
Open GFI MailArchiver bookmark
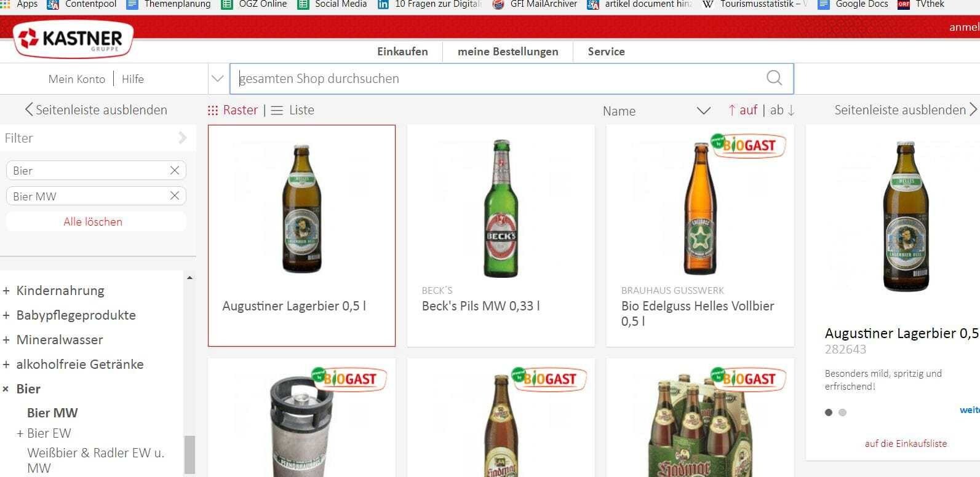pos(535,4)
